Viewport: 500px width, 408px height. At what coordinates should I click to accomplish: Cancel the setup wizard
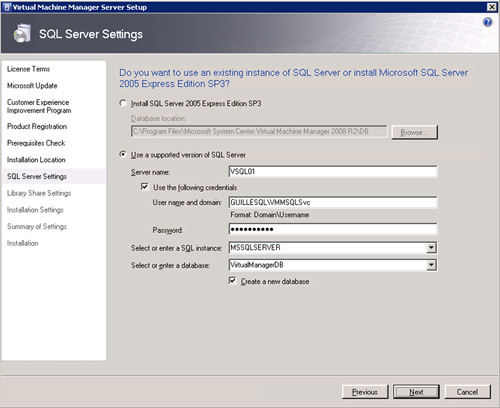point(467,392)
